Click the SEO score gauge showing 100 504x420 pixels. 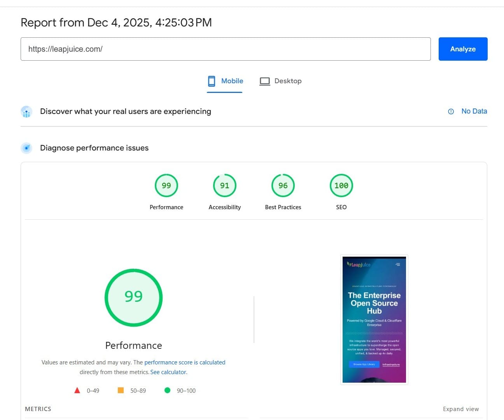(x=341, y=185)
